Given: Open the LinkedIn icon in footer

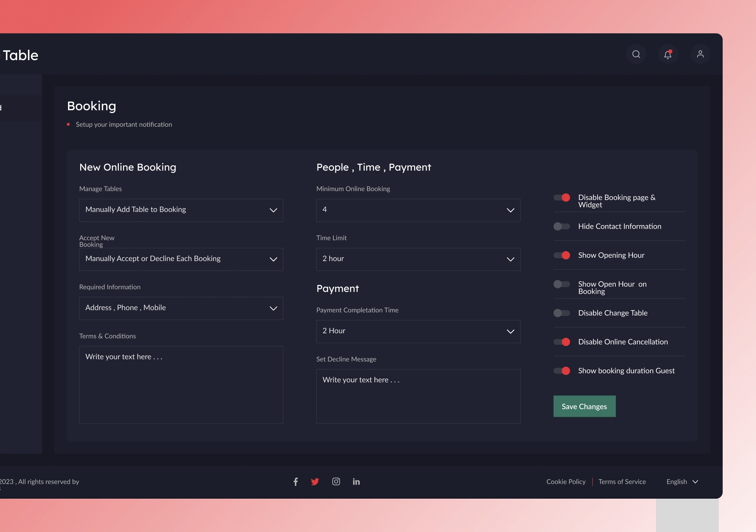Looking at the screenshot, I should click(356, 482).
